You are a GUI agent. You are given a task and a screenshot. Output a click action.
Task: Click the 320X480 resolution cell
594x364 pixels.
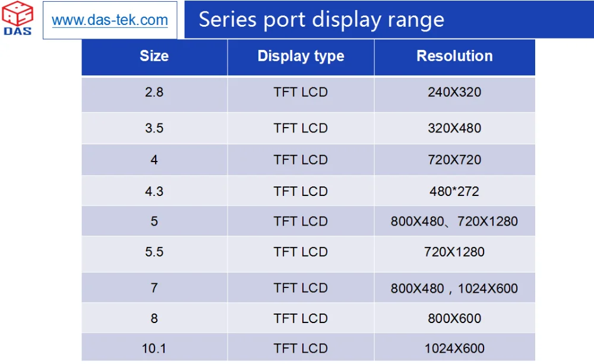pyautogui.click(x=454, y=128)
